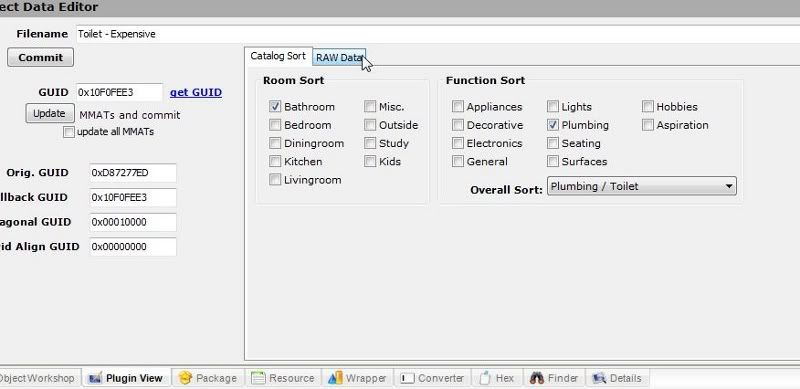This screenshot has height=389, width=800.
Task: Check the Seating function sort
Action: (553, 143)
